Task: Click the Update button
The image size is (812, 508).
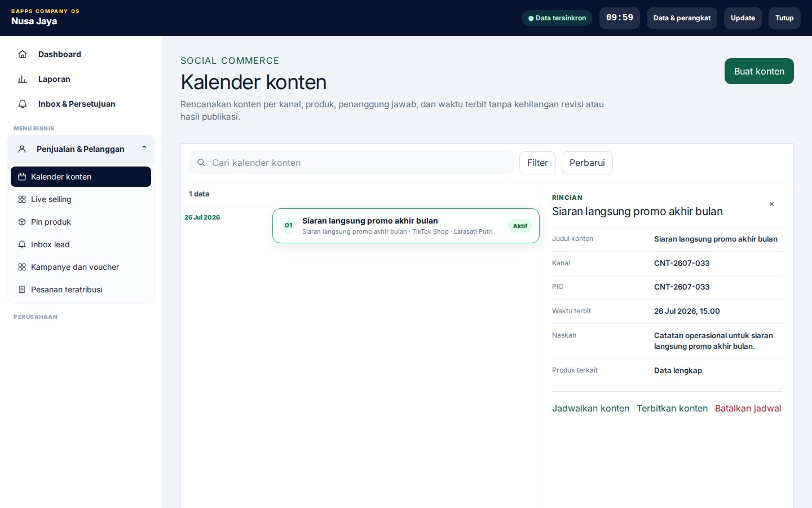Action: [743, 18]
